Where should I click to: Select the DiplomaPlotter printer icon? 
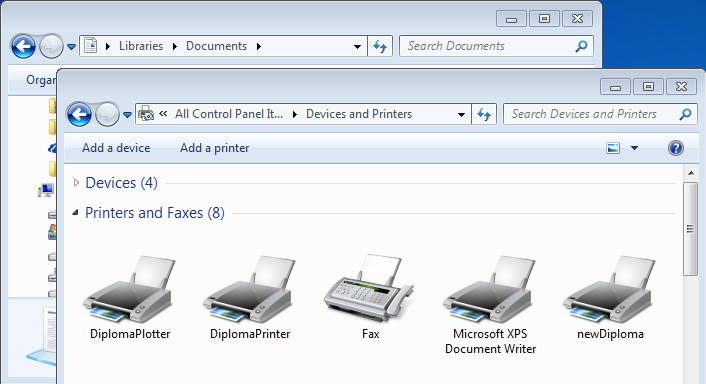pyautogui.click(x=130, y=289)
